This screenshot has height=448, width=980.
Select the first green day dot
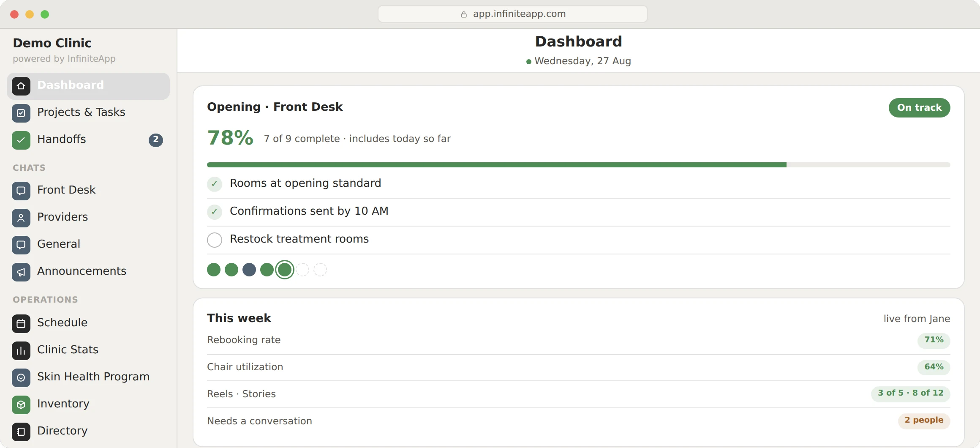pyautogui.click(x=214, y=270)
